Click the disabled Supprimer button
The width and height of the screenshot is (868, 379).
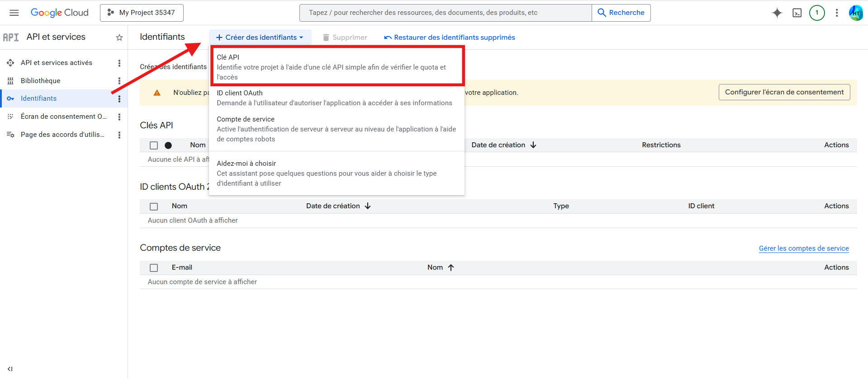[x=345, y=37]
